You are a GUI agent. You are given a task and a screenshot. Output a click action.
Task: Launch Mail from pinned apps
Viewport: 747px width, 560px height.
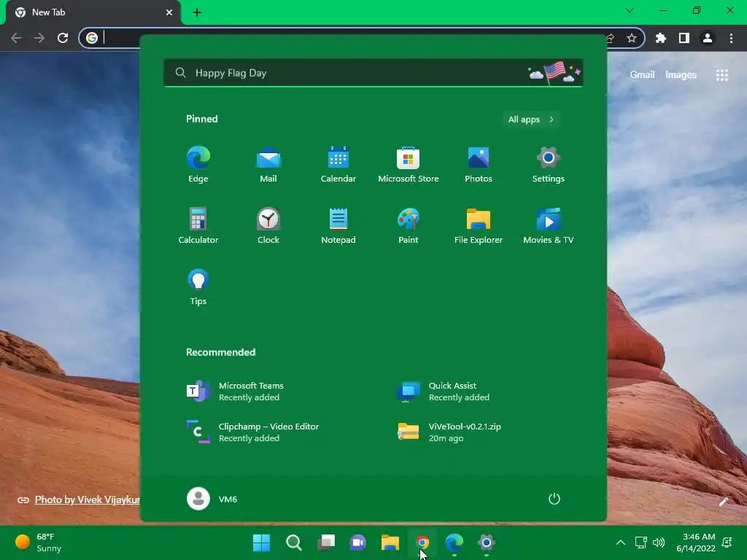(268, 164)
